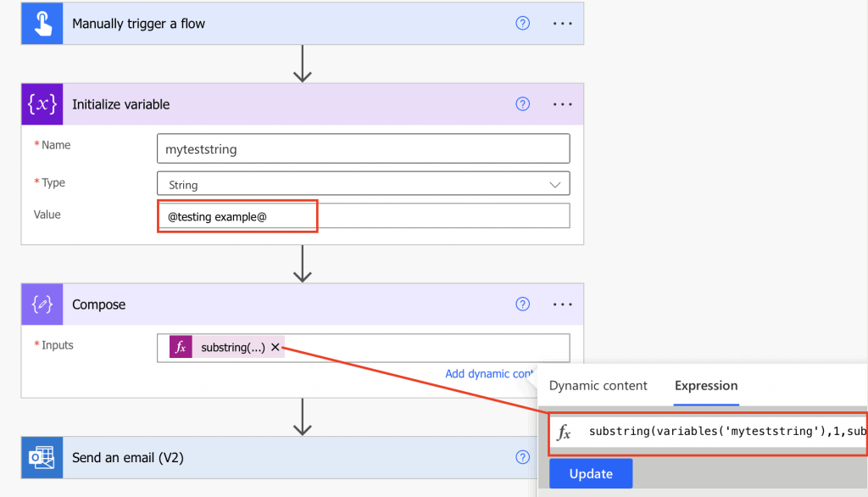The width and height of the screenshot is (868, 497).
Task: Click the Name field label
Action: coord(55,145)
